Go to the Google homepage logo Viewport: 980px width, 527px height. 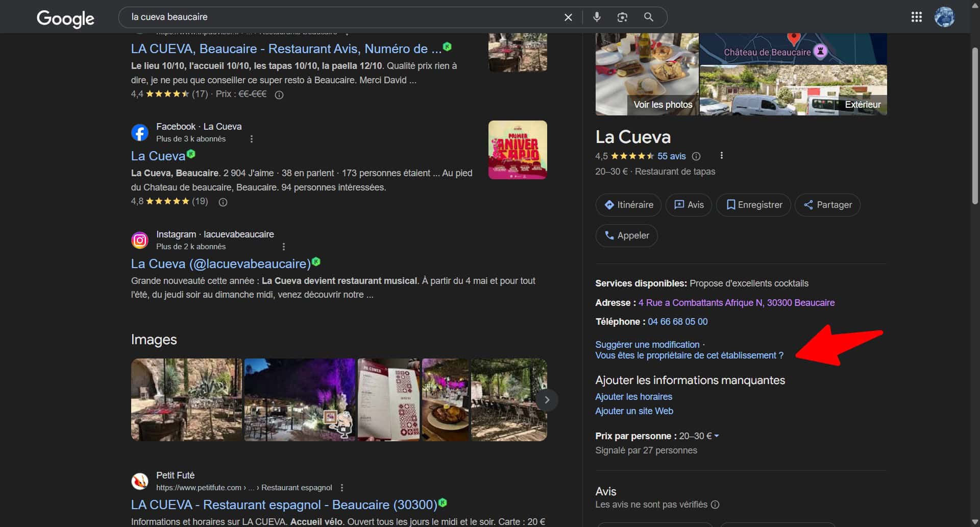(x=65, y=19)
